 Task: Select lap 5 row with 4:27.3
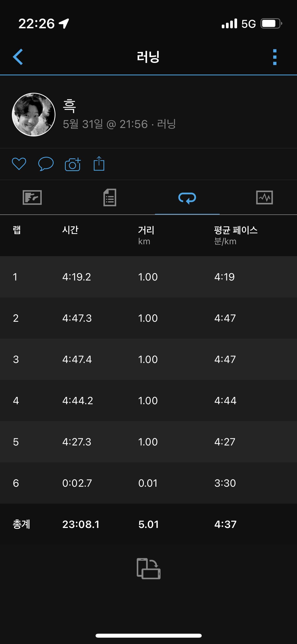pyautogui.click(x=148, y=442)
